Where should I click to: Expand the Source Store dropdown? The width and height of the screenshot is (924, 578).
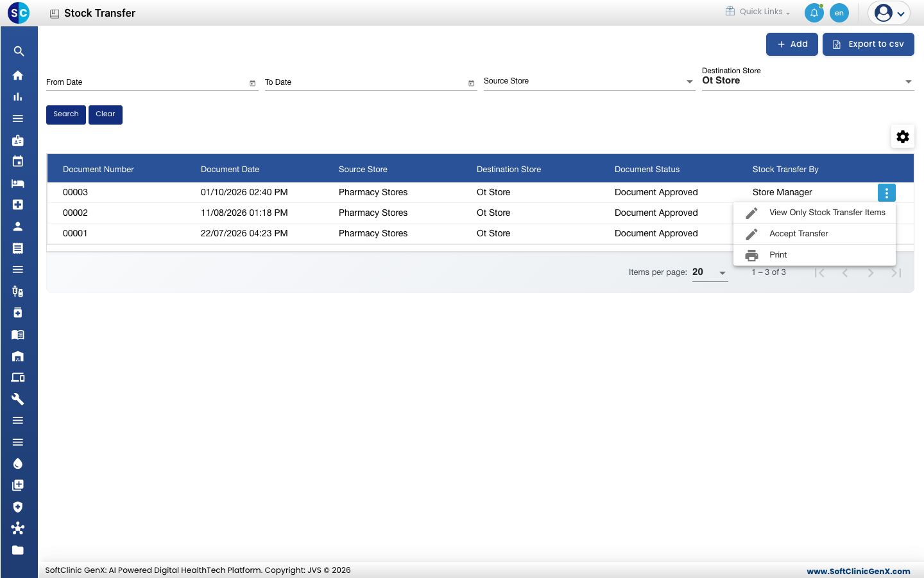[690, 82]
